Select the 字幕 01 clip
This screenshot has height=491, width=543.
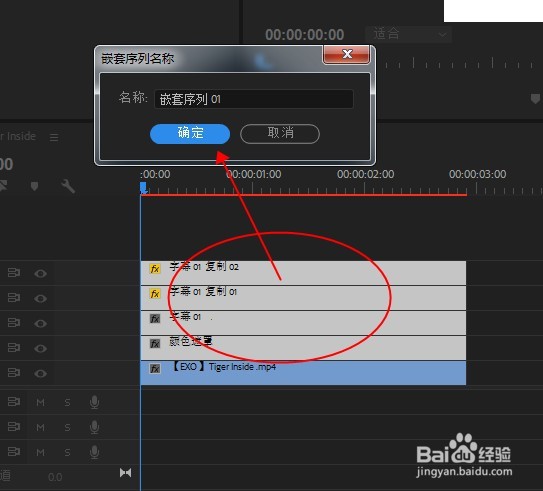(303, 323)
